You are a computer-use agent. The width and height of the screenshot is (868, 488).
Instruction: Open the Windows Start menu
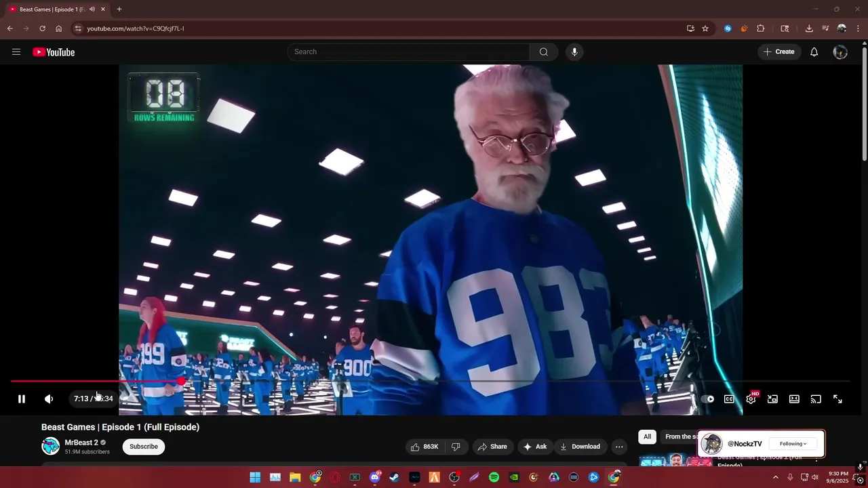[255, 477]
